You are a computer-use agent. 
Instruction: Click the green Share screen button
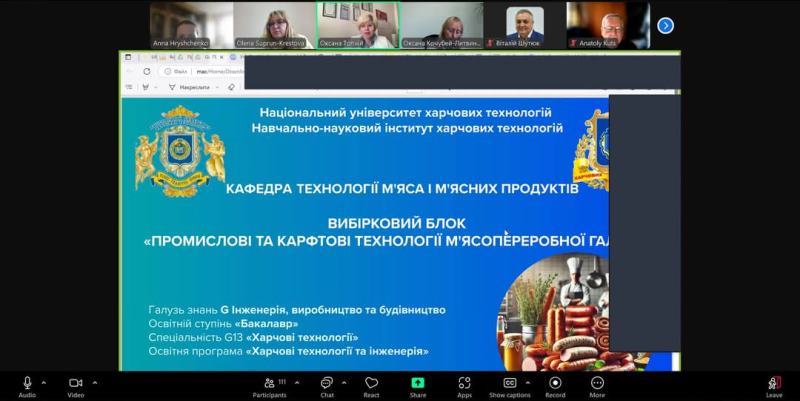click(x=418, y=386)
